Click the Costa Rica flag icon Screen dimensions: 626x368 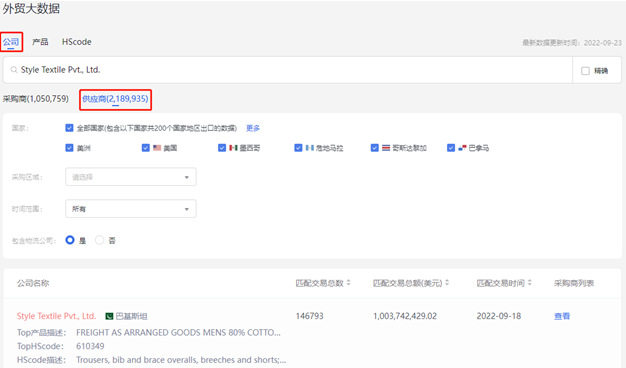pos(386,148)
